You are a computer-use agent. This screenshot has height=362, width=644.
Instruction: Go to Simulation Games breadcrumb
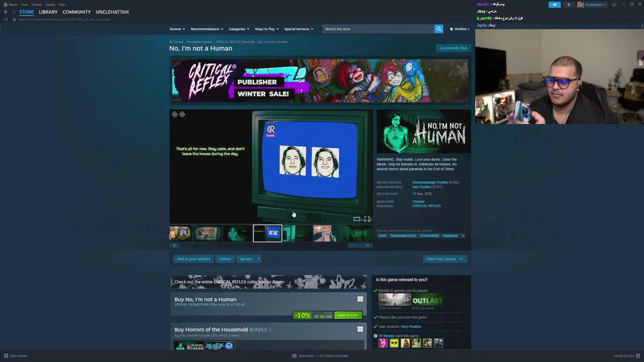coord(200,42)
